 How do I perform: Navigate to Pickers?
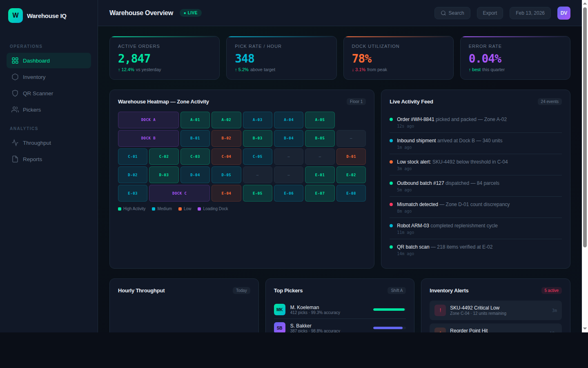tap(49, 110)
